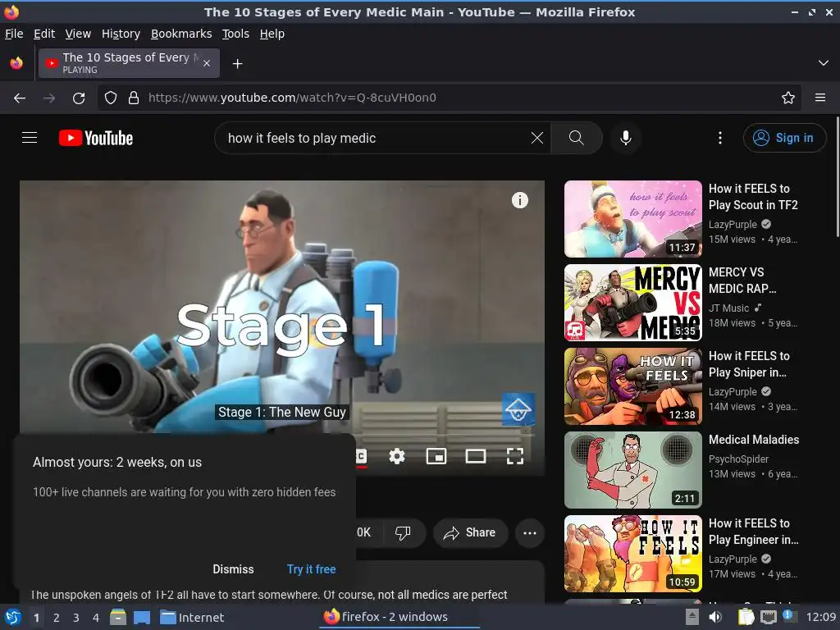
Task: Visit PsychoSpider channel name
Action: [x=738, y=459]
